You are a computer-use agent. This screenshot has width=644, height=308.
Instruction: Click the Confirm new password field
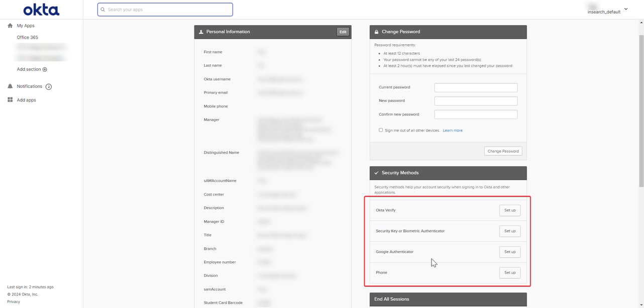point(476,115)
